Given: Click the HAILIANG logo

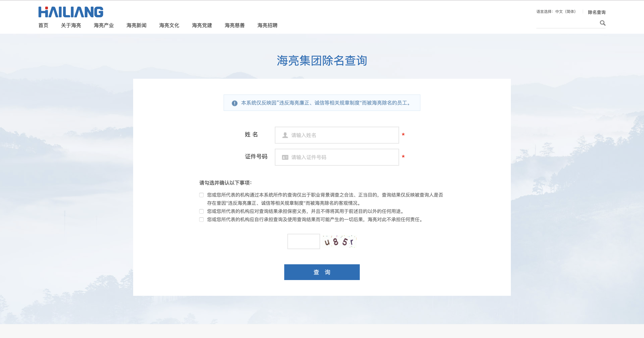Looking at the screenshot, I should point(71,12).
